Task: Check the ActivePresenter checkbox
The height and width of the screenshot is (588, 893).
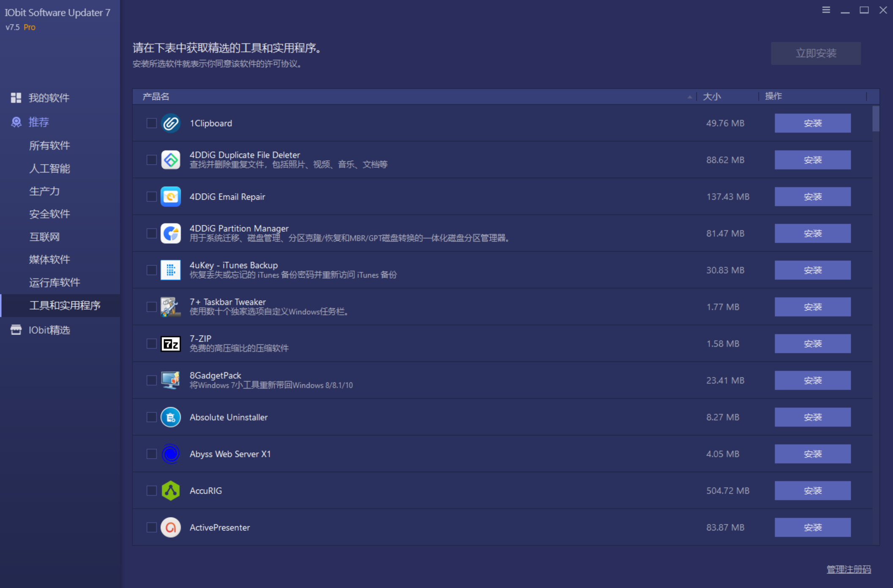Action: point(151,528)
